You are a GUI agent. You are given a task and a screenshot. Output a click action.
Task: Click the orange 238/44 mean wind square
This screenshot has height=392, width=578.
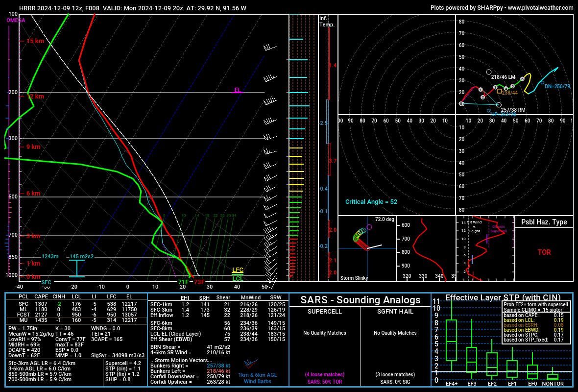click(500, 90)
